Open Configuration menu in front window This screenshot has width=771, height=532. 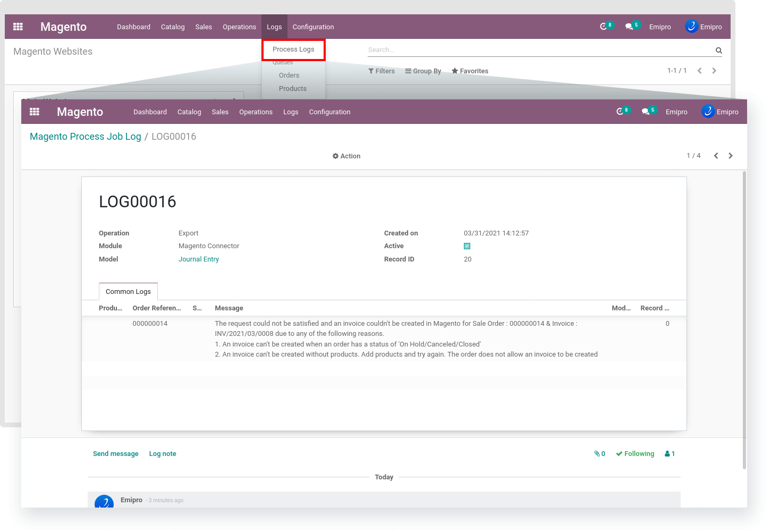[x=329, y=112]
